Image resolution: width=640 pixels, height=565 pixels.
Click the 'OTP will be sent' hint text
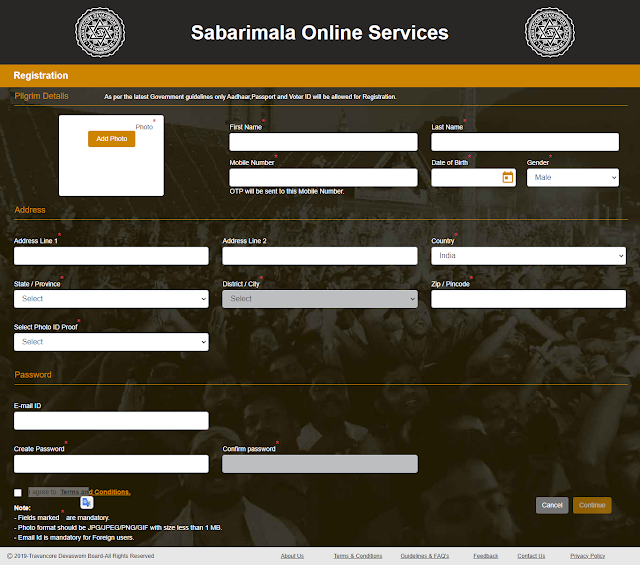pyautogui.click(x=287, y=191)
